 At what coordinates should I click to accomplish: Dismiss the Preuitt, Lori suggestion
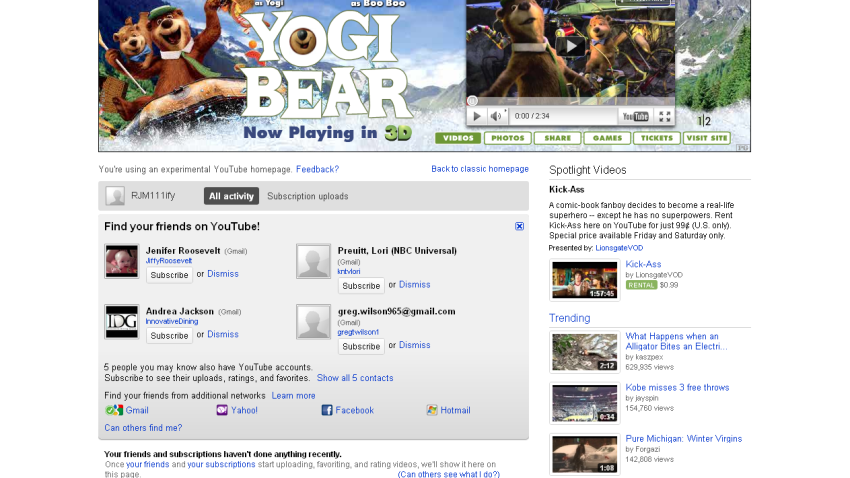pyautogui.click(x=415, y=285)
